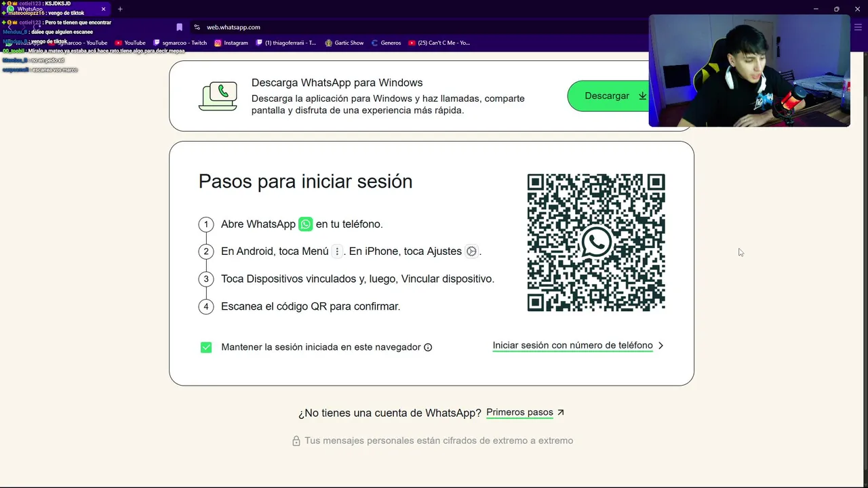
Task: Open the Primeros pasos link
Action: tap(519, 412)
